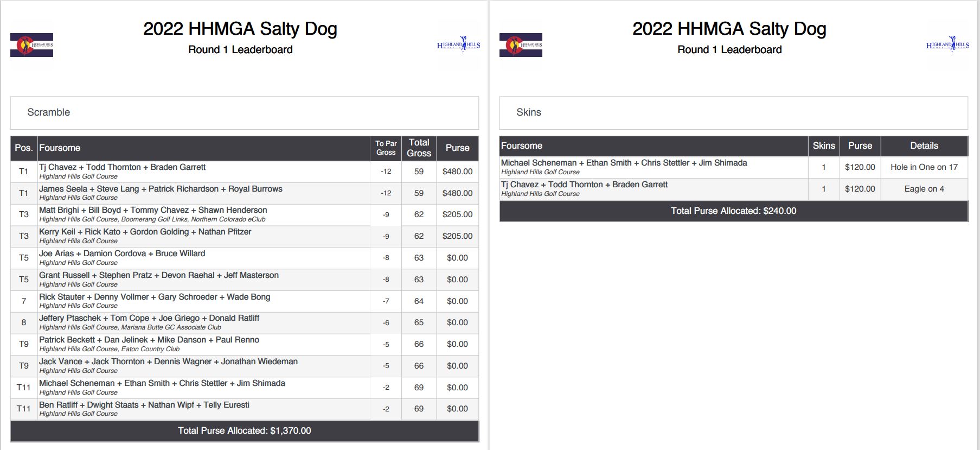Click the Details column header in Skins table

[x=924, y=146]
